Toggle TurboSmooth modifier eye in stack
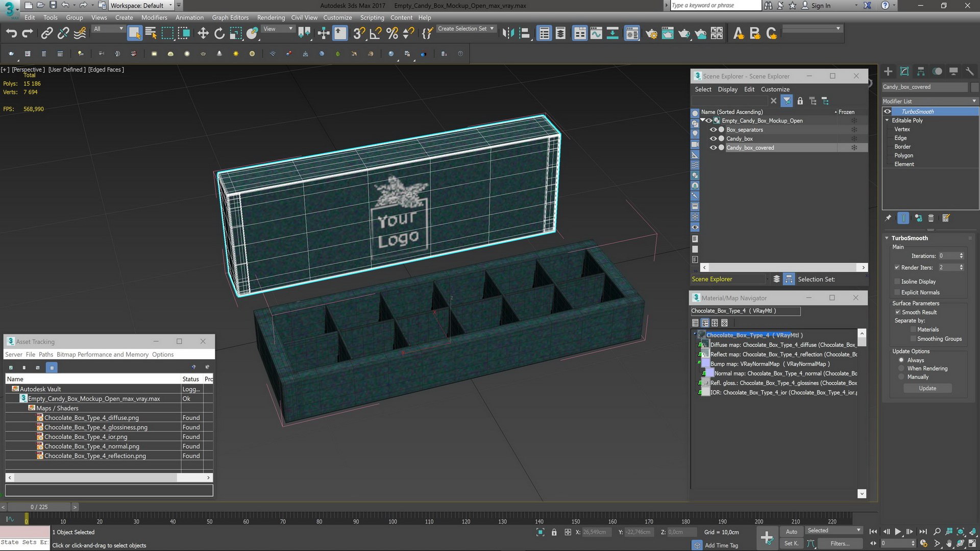This screenshot has height=551, width=980. tap(888, 112)
